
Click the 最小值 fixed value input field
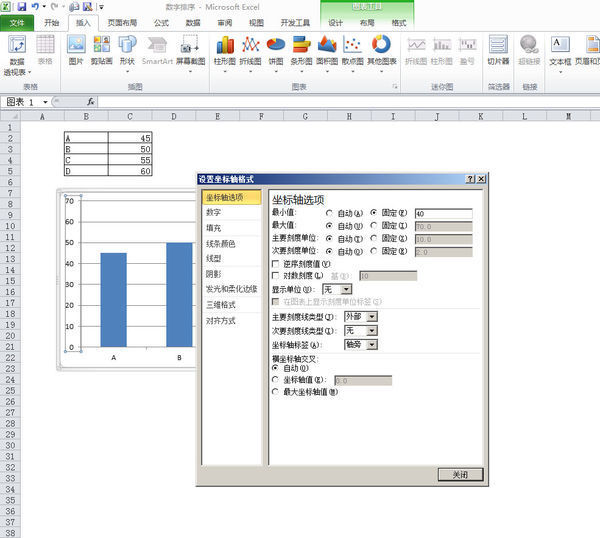coord(442,214)
